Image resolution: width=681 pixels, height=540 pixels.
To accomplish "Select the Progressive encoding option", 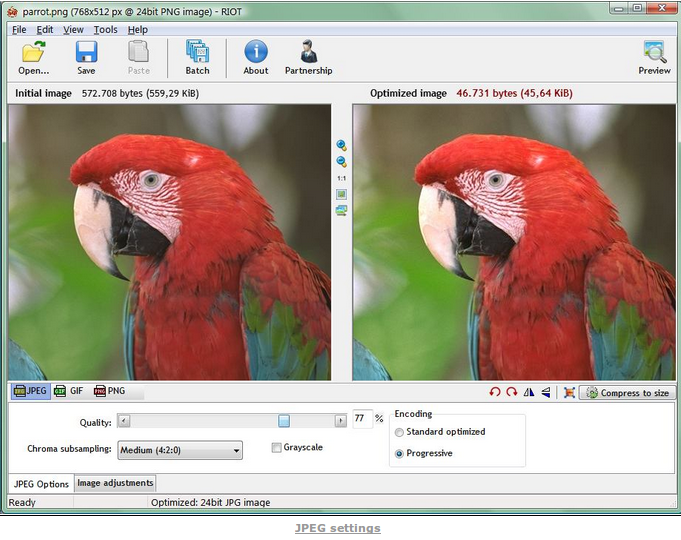I will point(424,454).
